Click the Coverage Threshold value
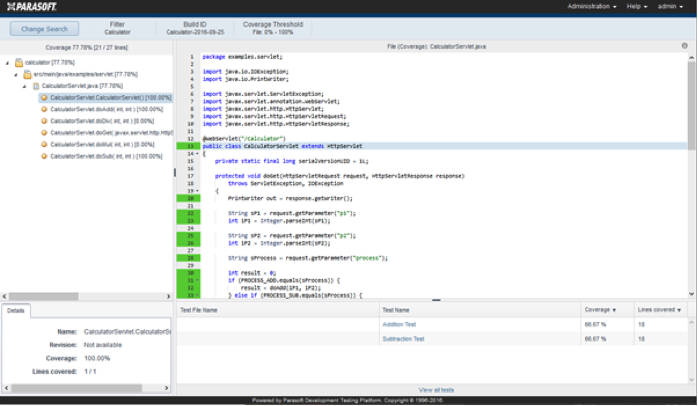This screenshot has width=698, height=406. point(273,32)
